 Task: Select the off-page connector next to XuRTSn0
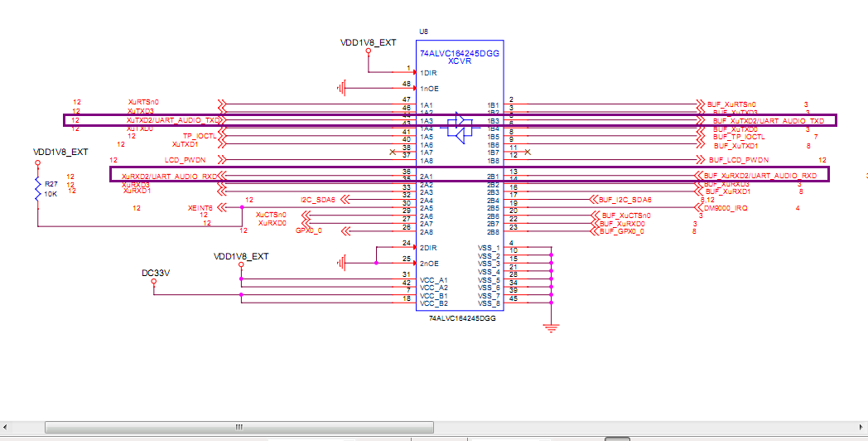[x=223, y=104]
